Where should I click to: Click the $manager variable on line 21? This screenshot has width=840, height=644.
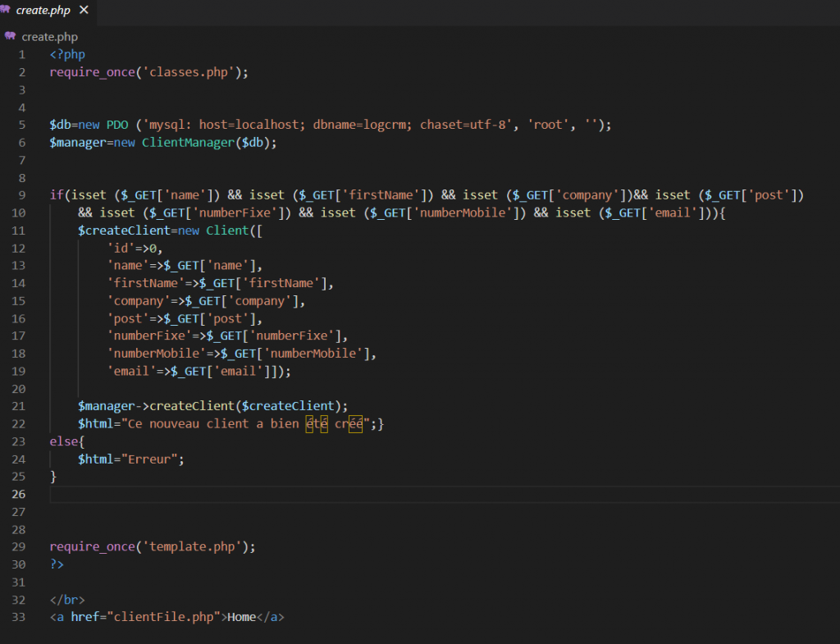pos(107,405)
